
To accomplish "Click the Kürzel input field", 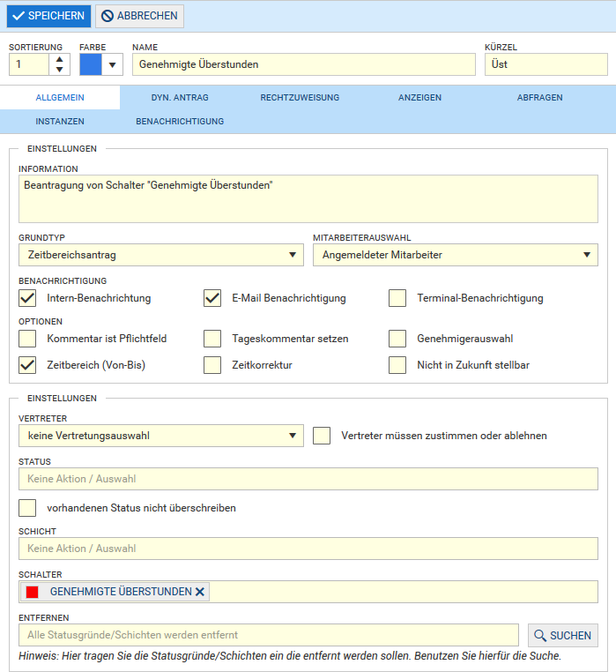I will pos(546,64).
